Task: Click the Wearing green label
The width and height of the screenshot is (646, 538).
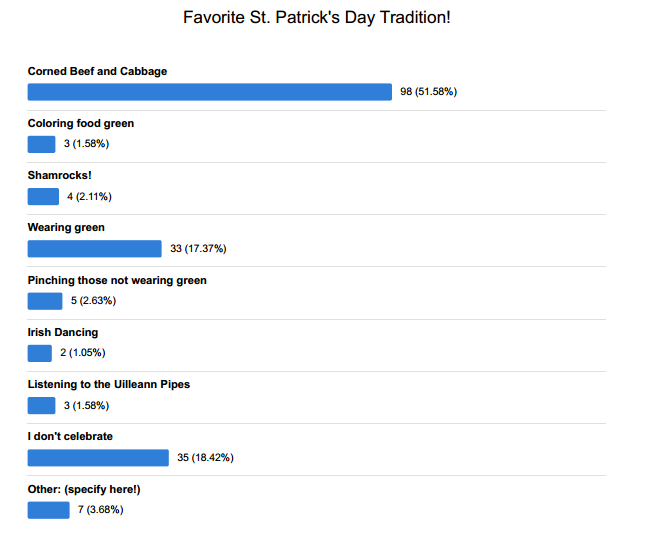Action: 66,228
